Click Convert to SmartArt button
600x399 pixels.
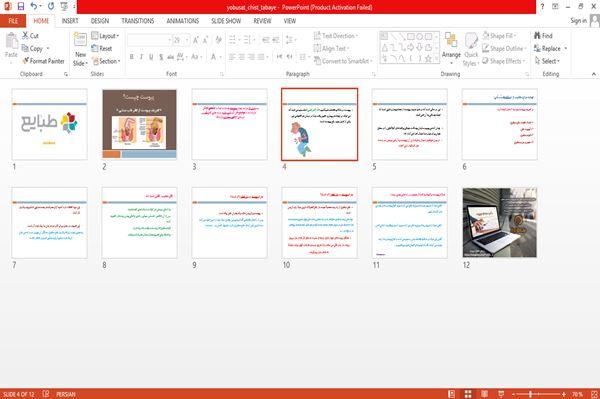pyautogui.click(x=343, y=61)
